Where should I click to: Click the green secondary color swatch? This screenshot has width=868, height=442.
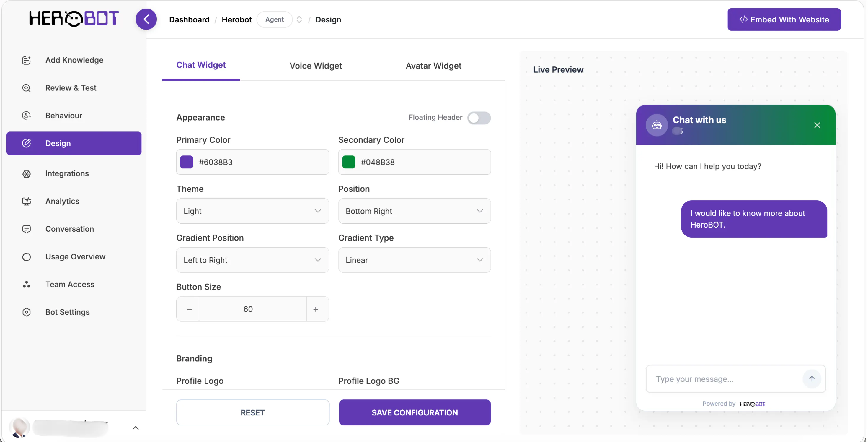point(348,162)
